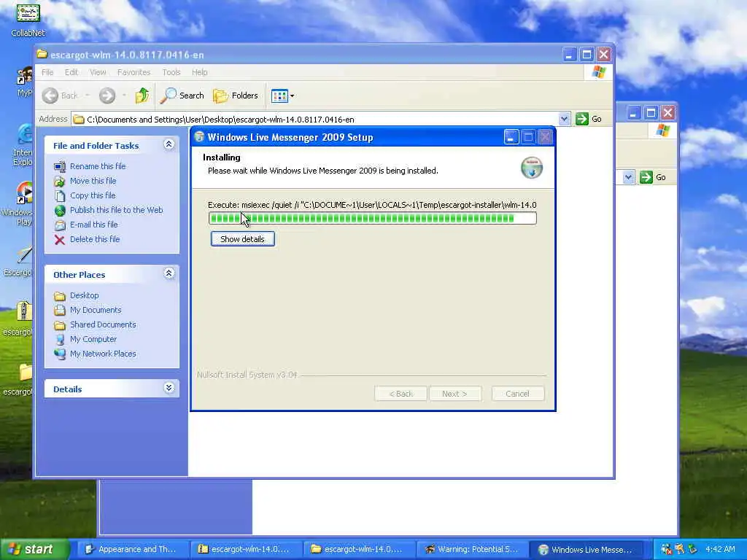Switch to escargot-wlm zip taskbar item

[245, 549]
